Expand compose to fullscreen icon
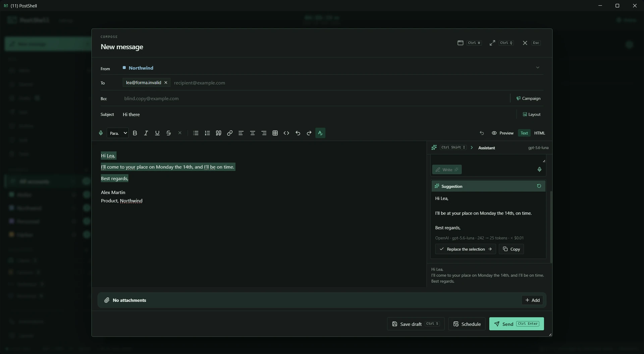The width and height of the screenshot is (644, 354). click(492, 43)
